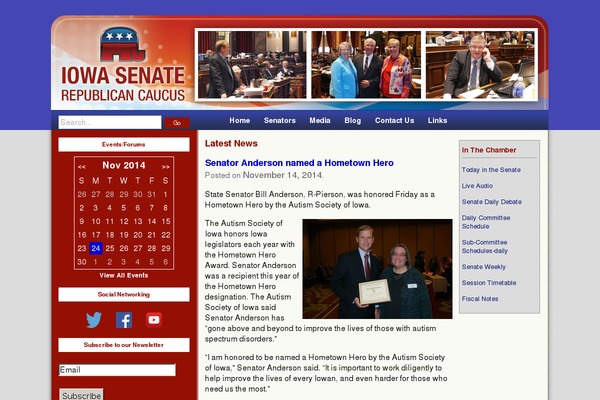The width and height of the screenshot is (600, 400).
Task: Click the Subscribe button
Action: (x=82, y=395)
